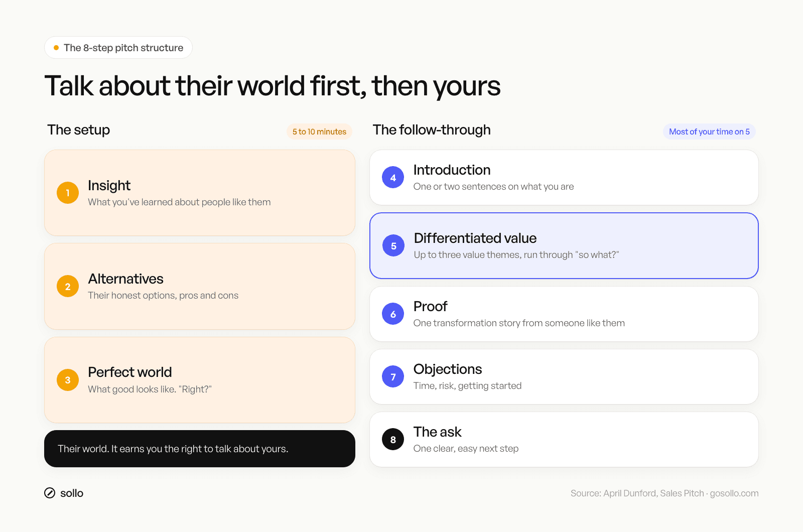Click the orange number 1 circle
Viewport: 803px width, 532px height.
68,193
